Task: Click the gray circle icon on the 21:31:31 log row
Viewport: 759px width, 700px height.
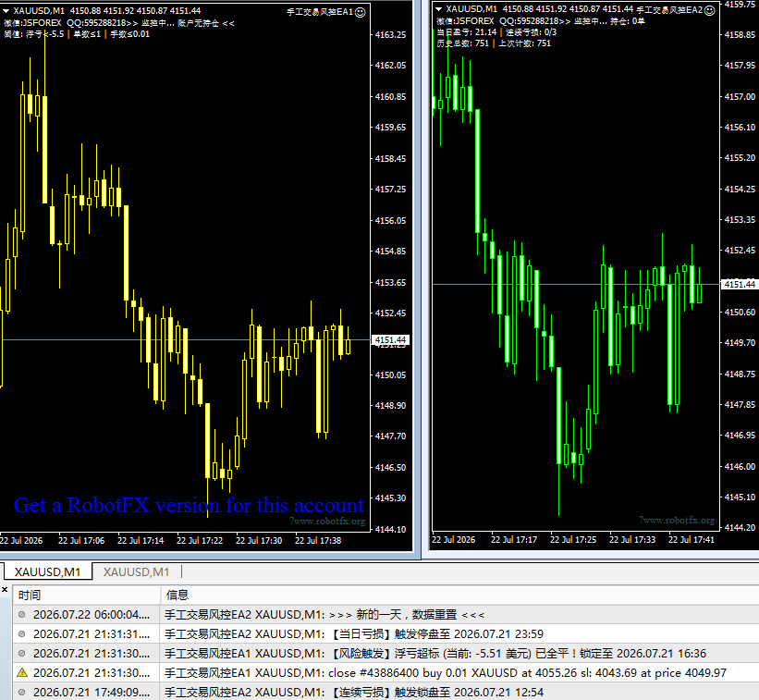Action: [22, 633]
